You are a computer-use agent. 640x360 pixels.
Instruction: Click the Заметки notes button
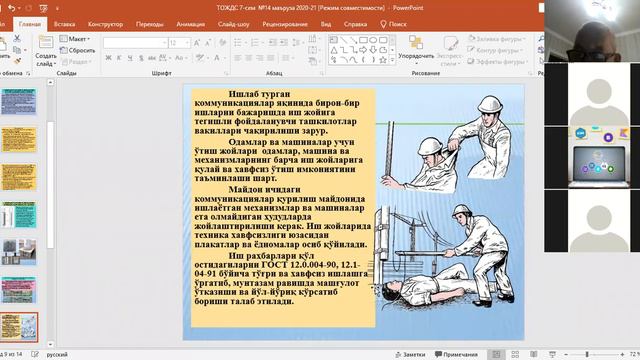pyautogui.click(x=410, y=354)
